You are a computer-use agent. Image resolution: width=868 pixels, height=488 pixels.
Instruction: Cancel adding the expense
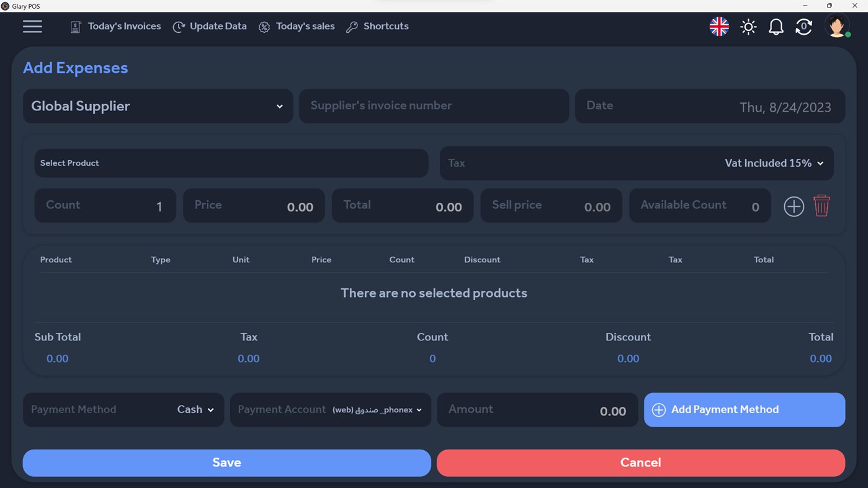pyautogui.click(x=640, y=463)
